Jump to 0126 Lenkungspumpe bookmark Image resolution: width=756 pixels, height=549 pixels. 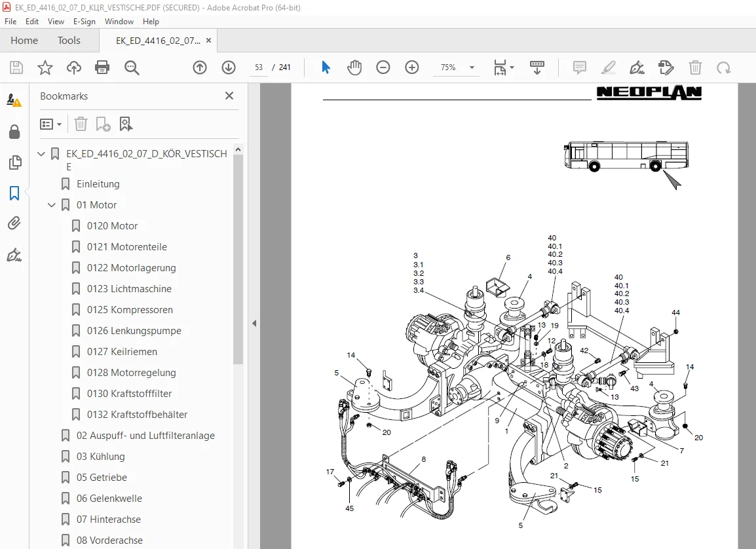click(134, 331)
